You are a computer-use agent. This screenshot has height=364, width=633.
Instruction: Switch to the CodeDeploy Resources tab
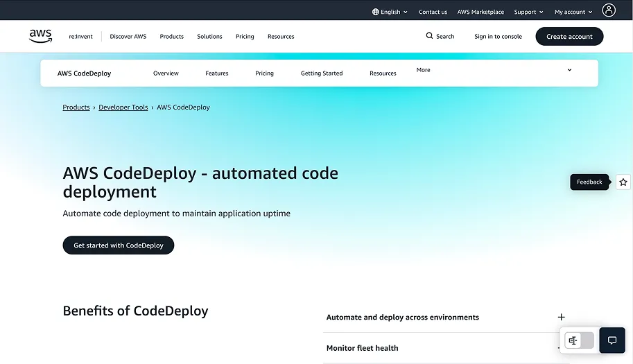(383, 73)
